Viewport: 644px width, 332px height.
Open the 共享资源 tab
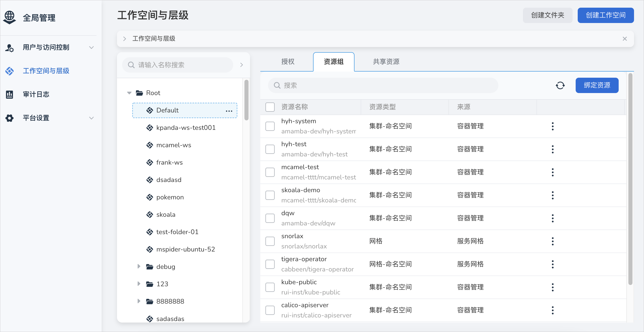click(x=386, y=62)
